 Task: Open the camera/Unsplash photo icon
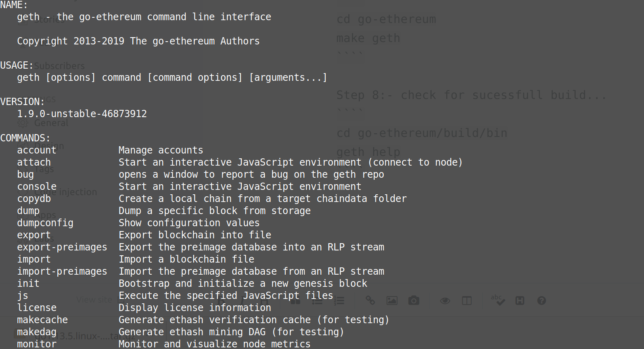414,301
